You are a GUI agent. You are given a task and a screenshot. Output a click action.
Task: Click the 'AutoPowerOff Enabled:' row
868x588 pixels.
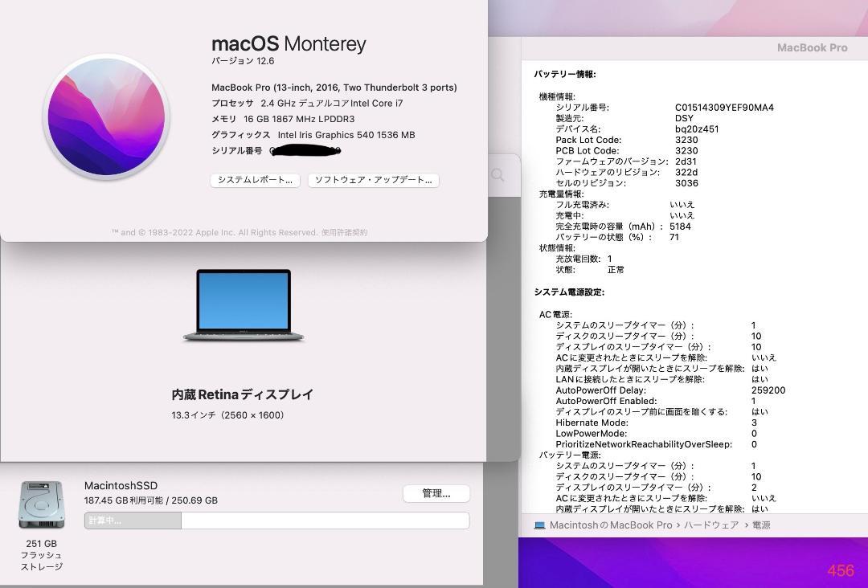[656, 401]
